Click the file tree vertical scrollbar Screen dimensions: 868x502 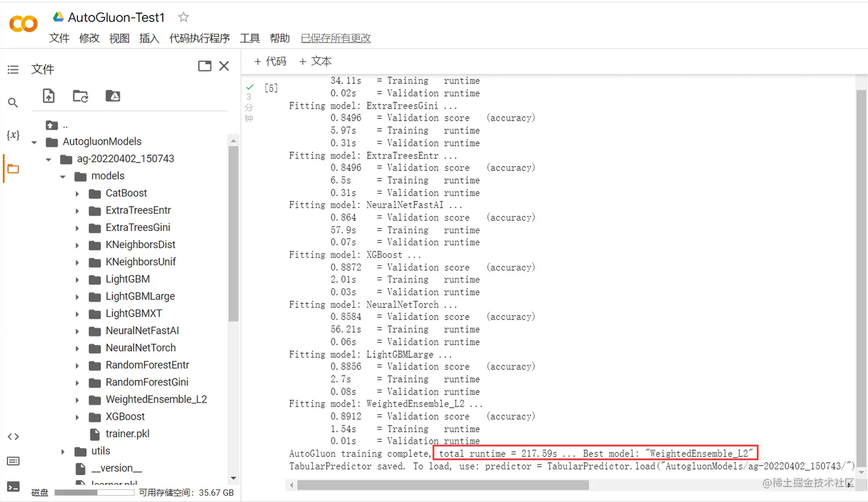[x=233, y=234]
